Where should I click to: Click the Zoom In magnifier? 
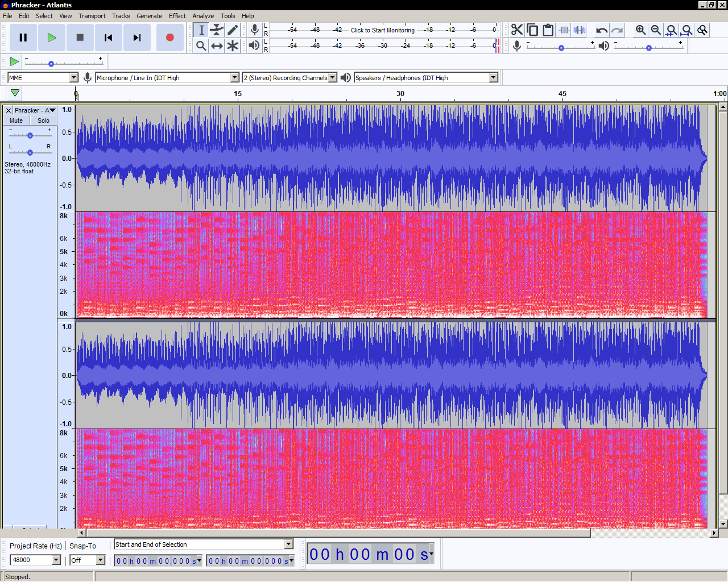641,30
